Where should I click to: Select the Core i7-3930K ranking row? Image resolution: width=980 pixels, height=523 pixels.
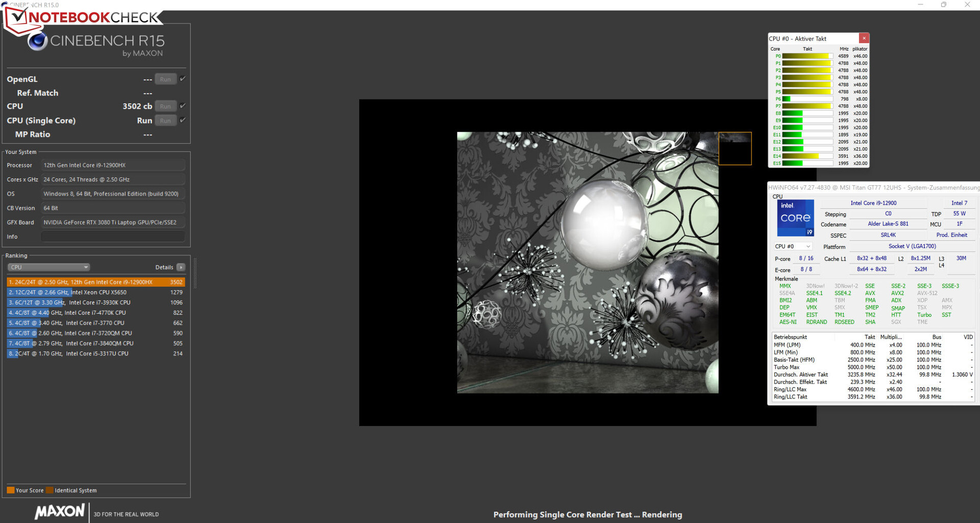(95, 302)
